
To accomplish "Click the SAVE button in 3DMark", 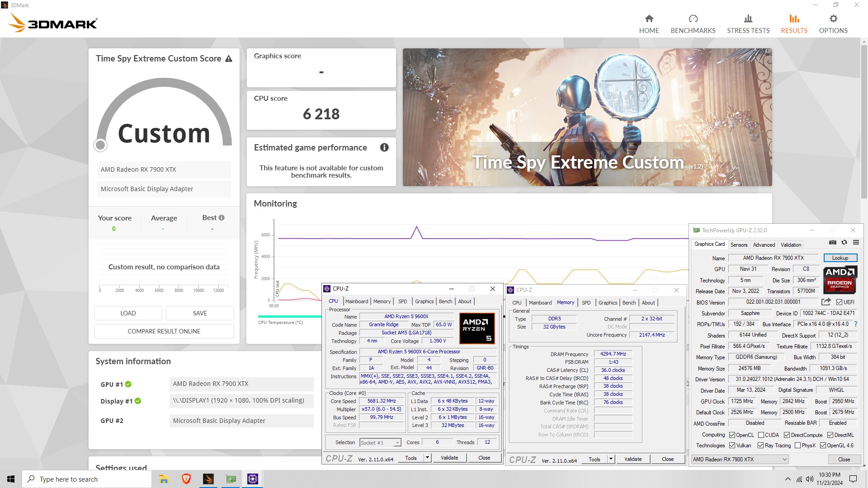I will click(200, 313).
